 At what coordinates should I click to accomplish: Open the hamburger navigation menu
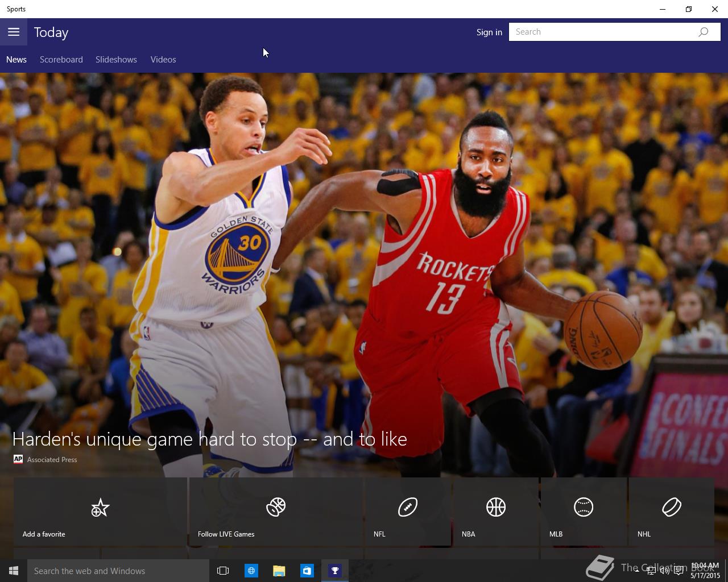(14, 32)
